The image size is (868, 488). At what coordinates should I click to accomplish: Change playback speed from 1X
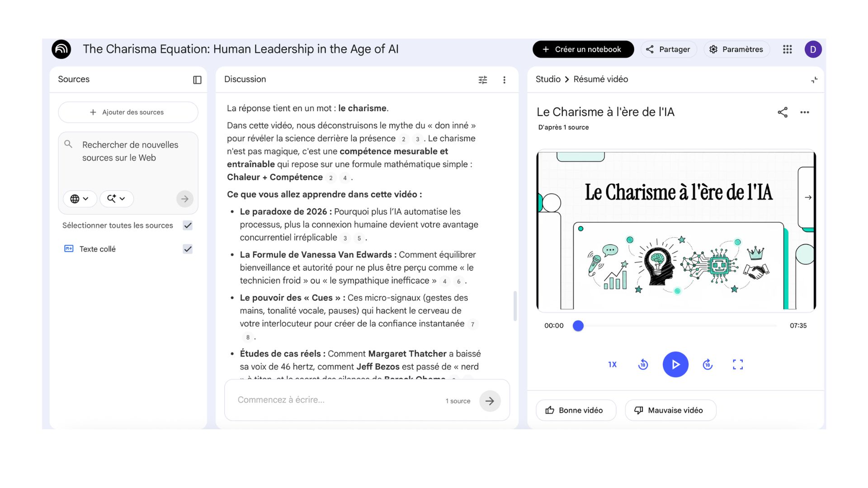click(612, 364)
